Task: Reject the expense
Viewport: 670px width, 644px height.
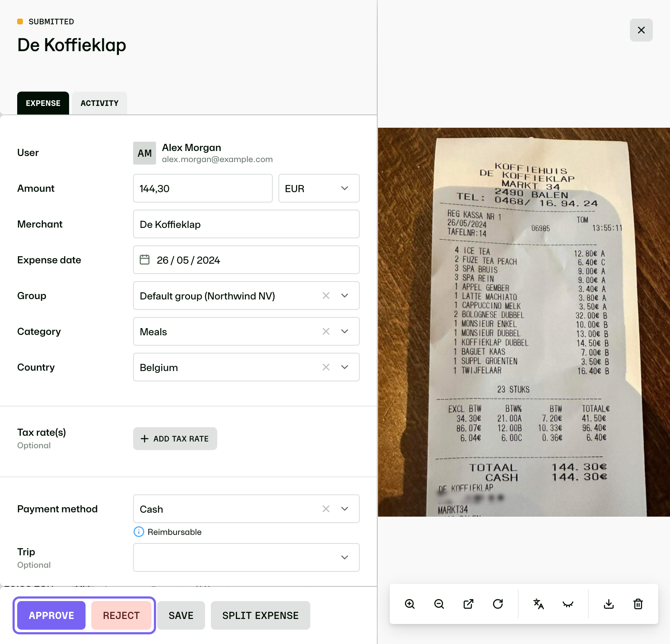Action: (121, 615)
